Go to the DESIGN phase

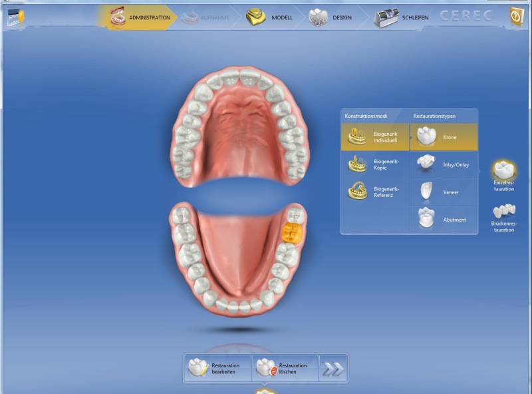(331, 17)
